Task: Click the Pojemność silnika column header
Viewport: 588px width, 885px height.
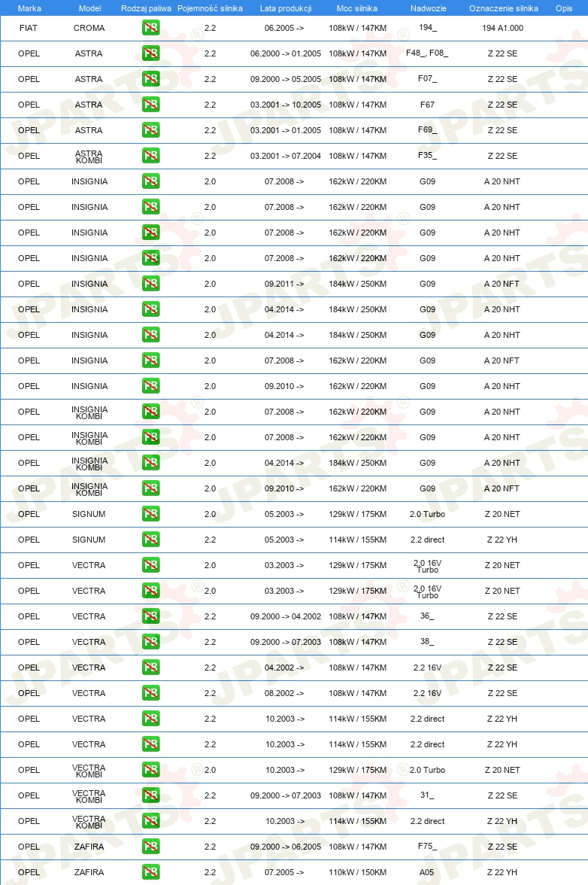Action: 210,8
